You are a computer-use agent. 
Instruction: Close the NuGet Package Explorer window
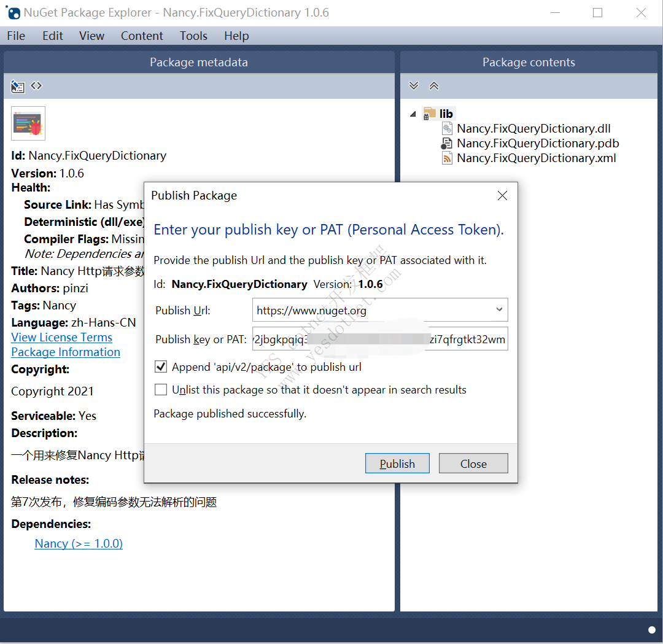click(x=641, y=13)
